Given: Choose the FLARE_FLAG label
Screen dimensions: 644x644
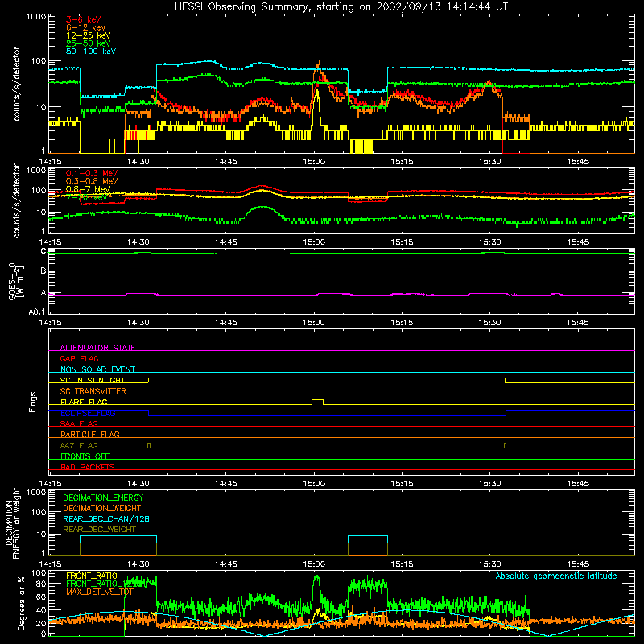Looking at the screenshot, I should (x=84, y=402).
